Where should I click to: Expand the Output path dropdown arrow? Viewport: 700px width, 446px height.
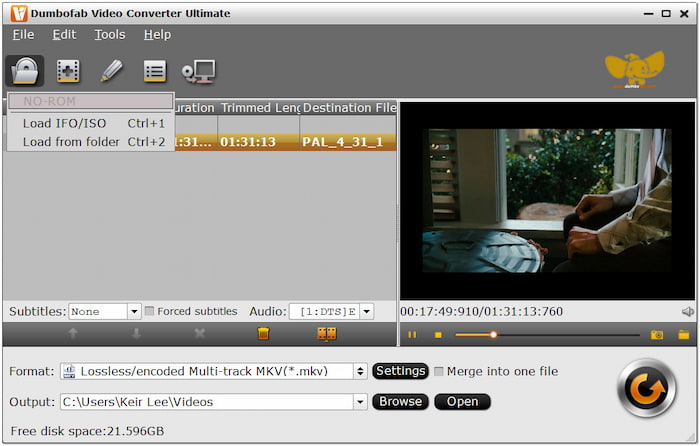pos(360,402)
